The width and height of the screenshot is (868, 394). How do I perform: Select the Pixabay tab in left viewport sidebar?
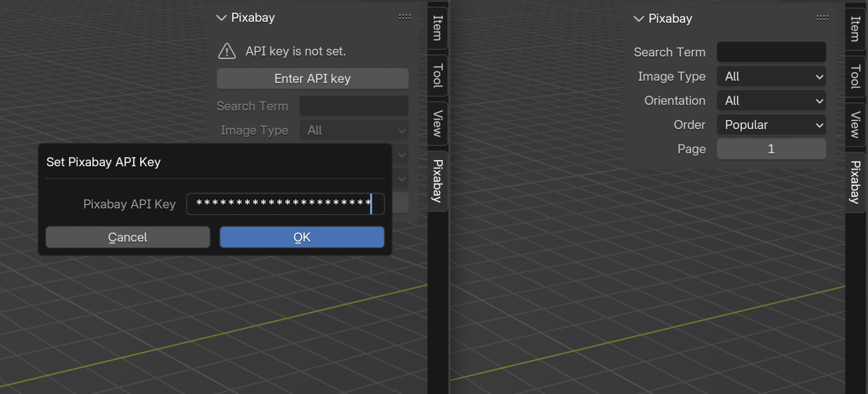[437, 181]
